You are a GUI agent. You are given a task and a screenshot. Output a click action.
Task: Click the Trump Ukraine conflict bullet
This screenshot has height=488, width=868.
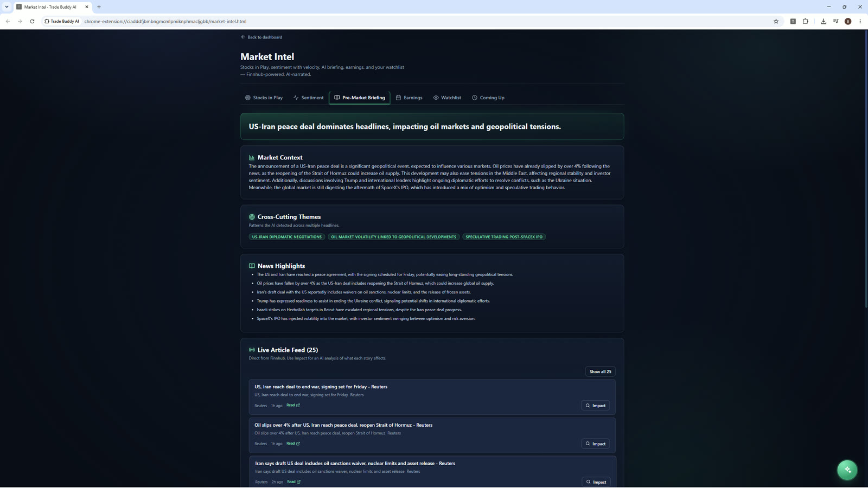tap(373, 301)
